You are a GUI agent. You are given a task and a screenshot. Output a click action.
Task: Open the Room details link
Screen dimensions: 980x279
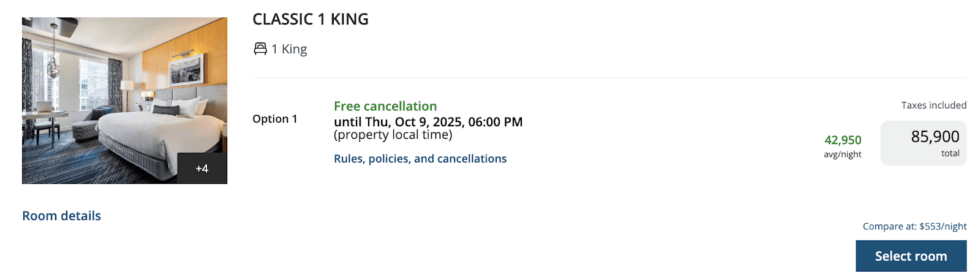(61, 216)
